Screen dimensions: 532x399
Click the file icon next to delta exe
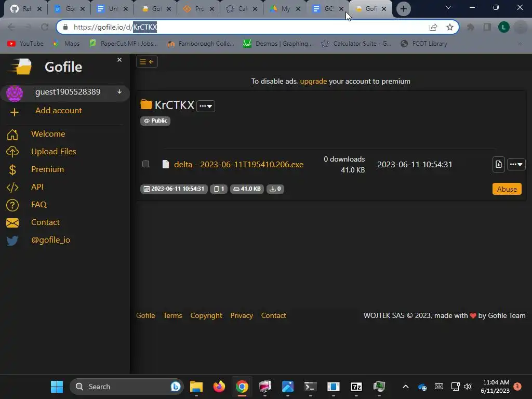coord(166,164)
